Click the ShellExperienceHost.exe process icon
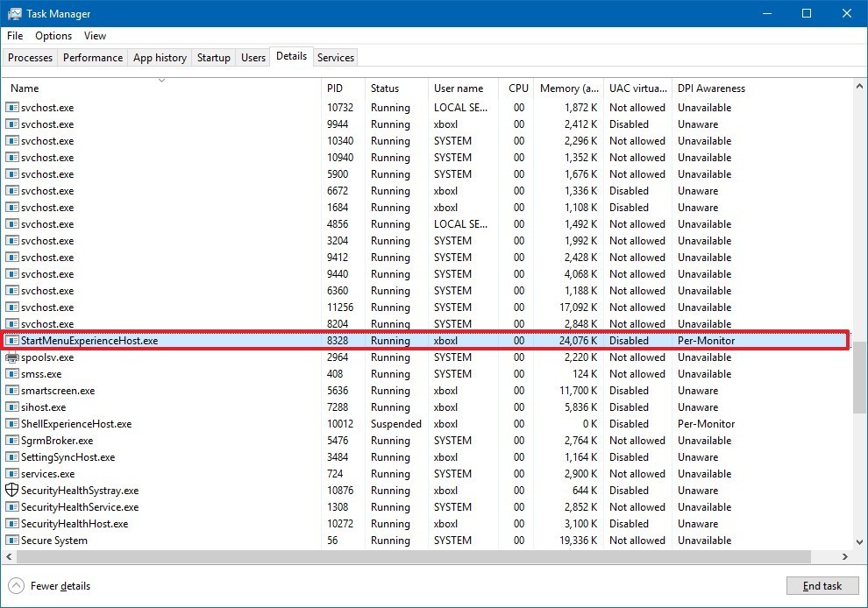 point(11,424)
